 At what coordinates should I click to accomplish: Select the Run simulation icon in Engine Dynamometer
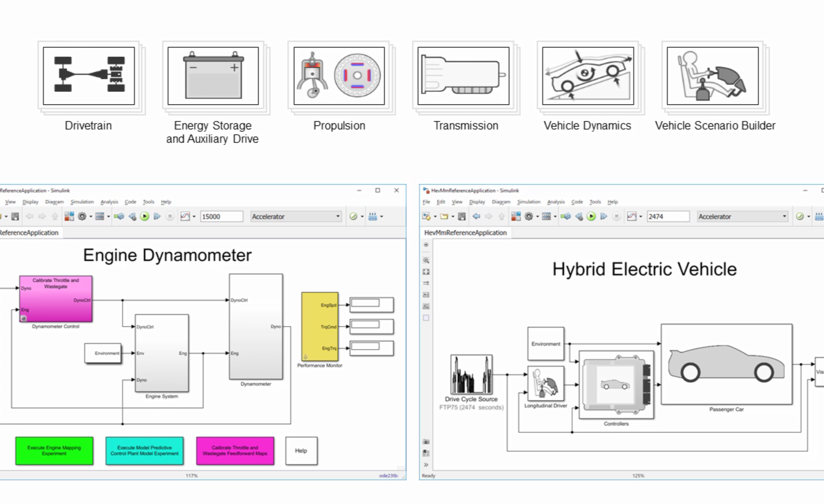[x=145, y=216]
